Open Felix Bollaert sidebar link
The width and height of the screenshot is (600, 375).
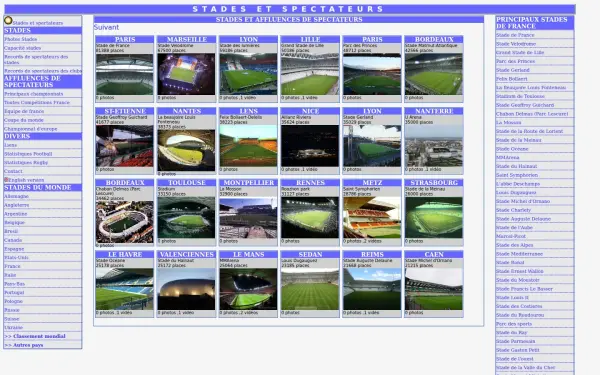pos(512,79)
